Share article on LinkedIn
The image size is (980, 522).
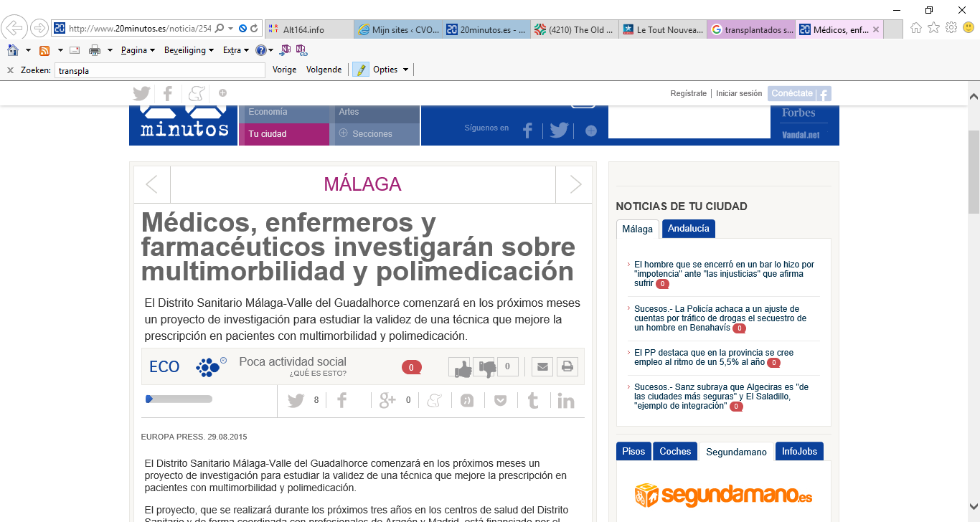[566, 401]
